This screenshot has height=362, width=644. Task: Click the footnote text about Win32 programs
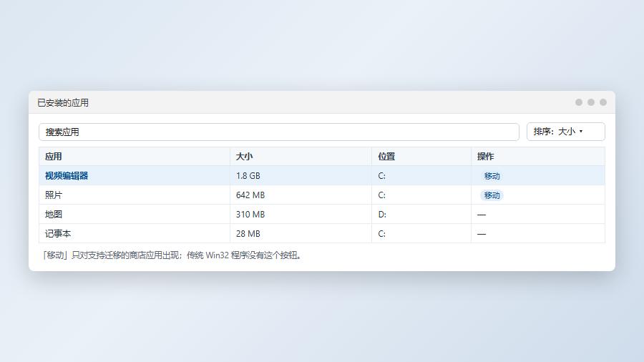(x=173, y=255)
